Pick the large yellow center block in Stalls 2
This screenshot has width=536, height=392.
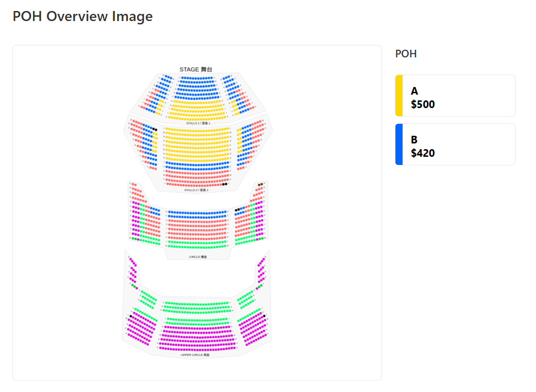(197, 144)
